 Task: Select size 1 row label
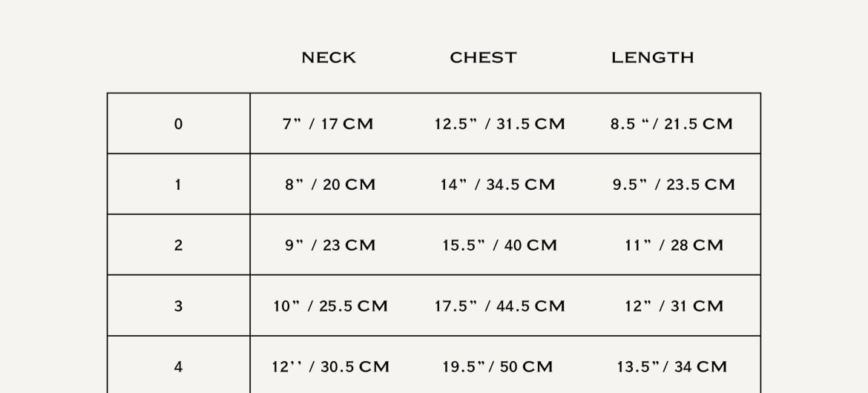point(178,185)
